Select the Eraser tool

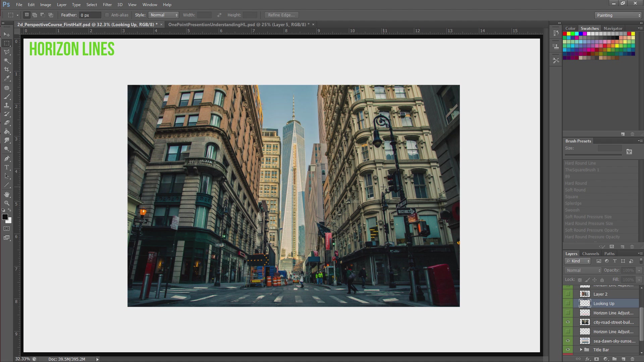(7, 123)
